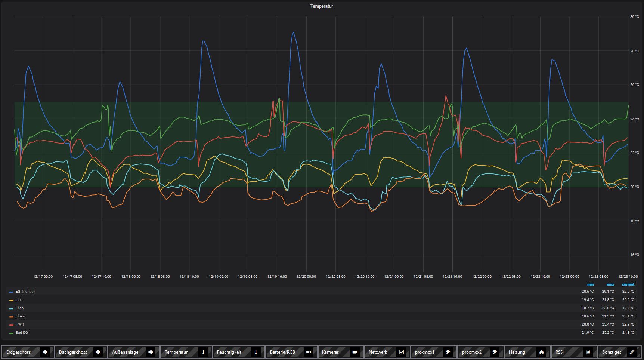Click the thermometer icon on the Temperatur button
This screenshot has width=644, height=360.
pos(203,352)
